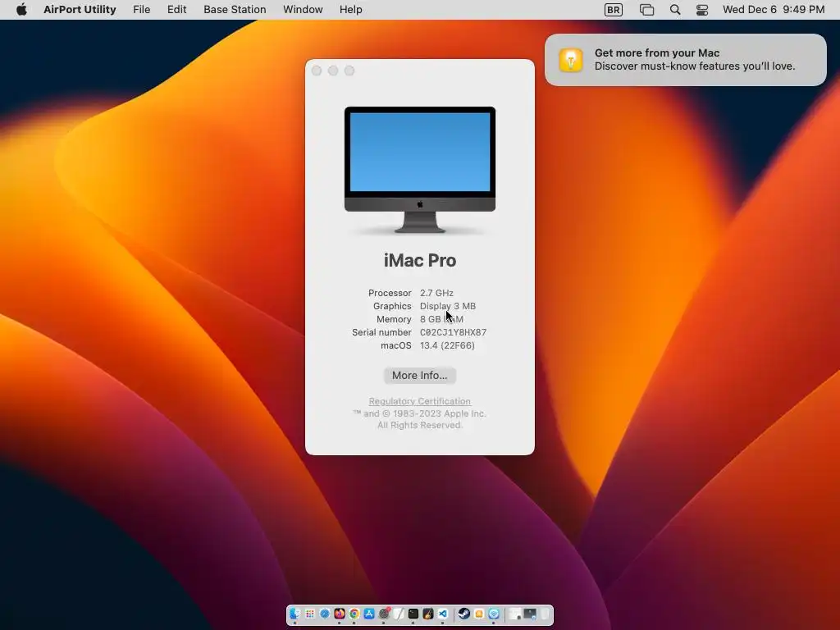Image resolution: width=840 pixels, height=630 pixels.
Task: Select the serial number C02CJ1Y8HX87
Action: (453, 332)
